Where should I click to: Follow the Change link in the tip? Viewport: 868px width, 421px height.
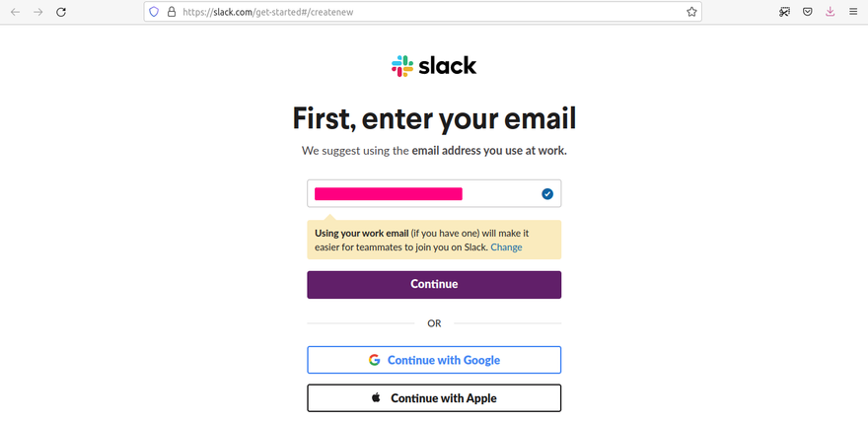(506, 247)
